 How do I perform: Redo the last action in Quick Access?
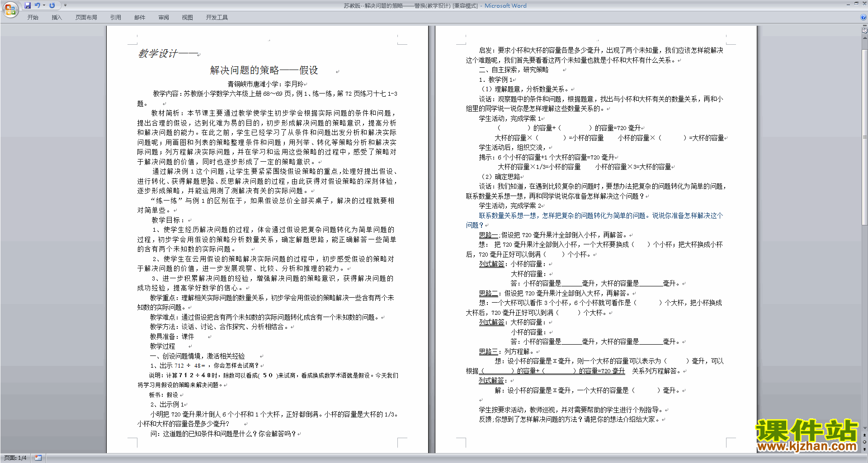(52, 5)
